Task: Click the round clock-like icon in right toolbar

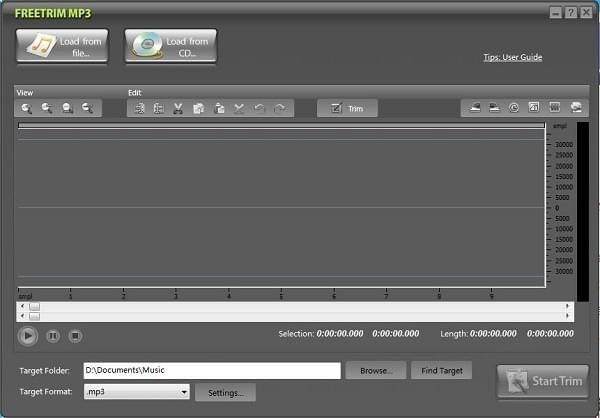Action: click(x=514, y=108)
